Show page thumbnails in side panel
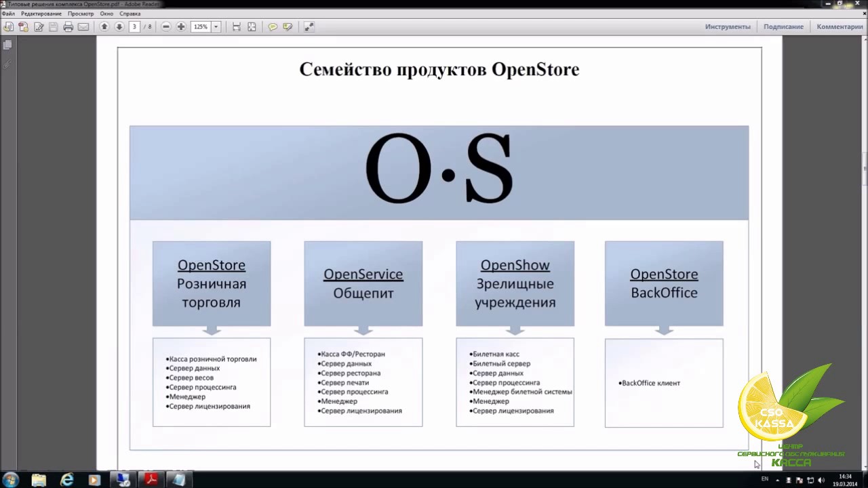Image resolution: width=868 pixels, height=488 pixels. [7, 45]
